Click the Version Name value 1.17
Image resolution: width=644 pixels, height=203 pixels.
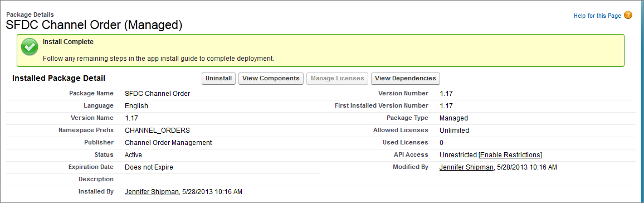[131, 118]
